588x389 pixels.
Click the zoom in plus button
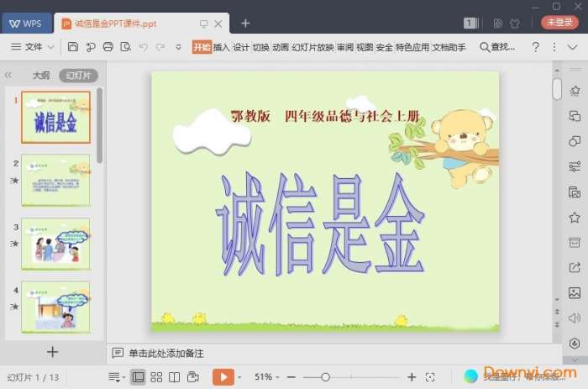[x=412, y=377]
